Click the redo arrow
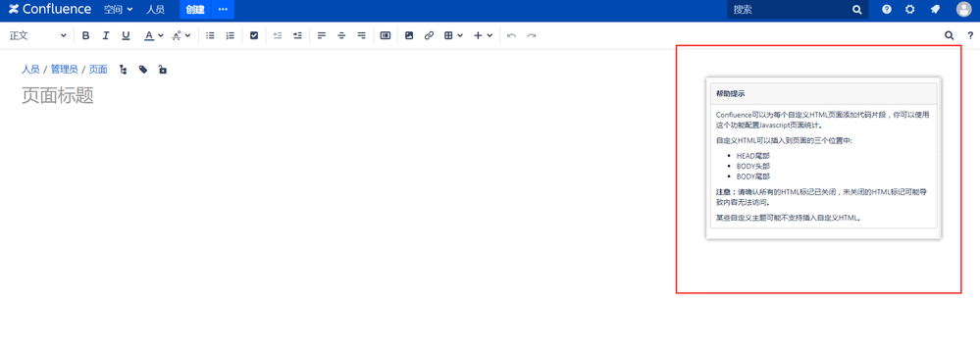The image size is (980, 354). click(x=532, y=35)
